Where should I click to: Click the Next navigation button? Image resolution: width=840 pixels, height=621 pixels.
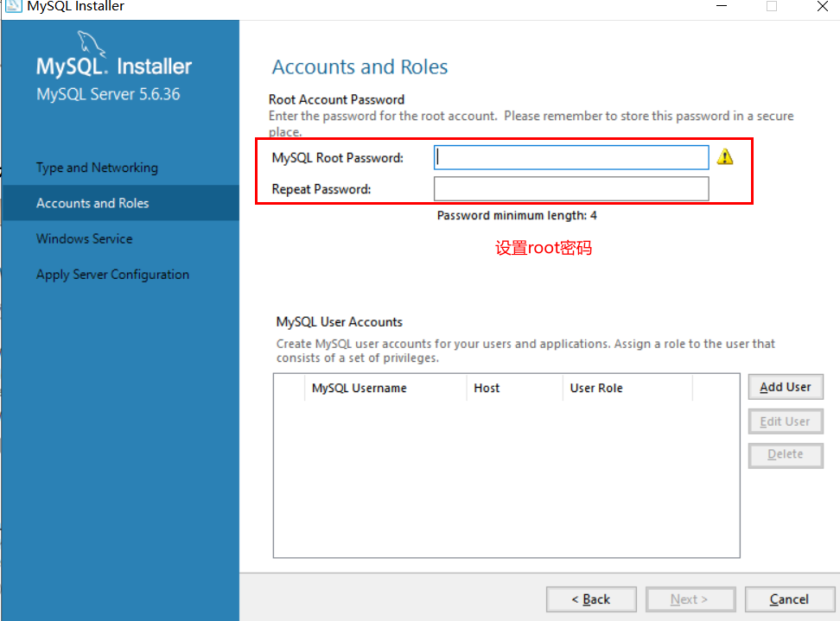coord(690,599)
